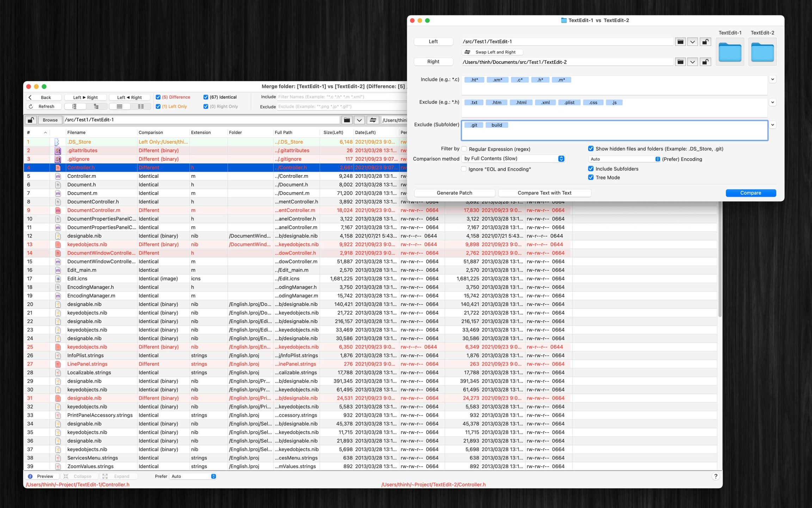
Task: Click the swap paths icon in the merge window
Action: [x=373, y=120]
